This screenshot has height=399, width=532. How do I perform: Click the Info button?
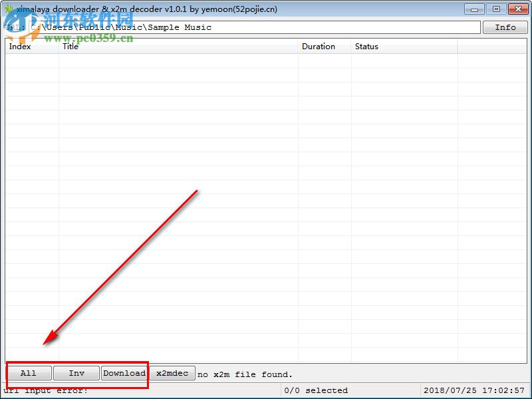click(x=505, y=27)
